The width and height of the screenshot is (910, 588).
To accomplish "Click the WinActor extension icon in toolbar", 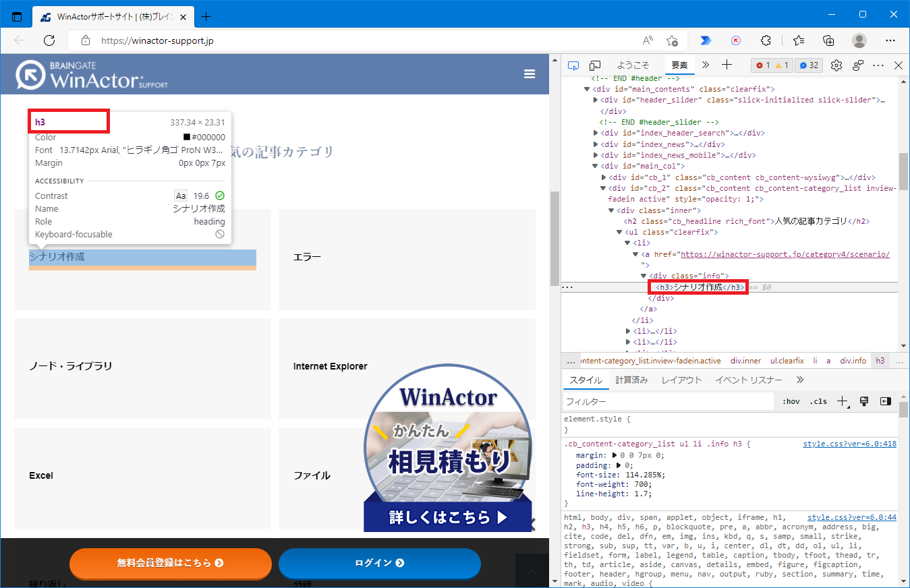I will (x=735, y=40).
